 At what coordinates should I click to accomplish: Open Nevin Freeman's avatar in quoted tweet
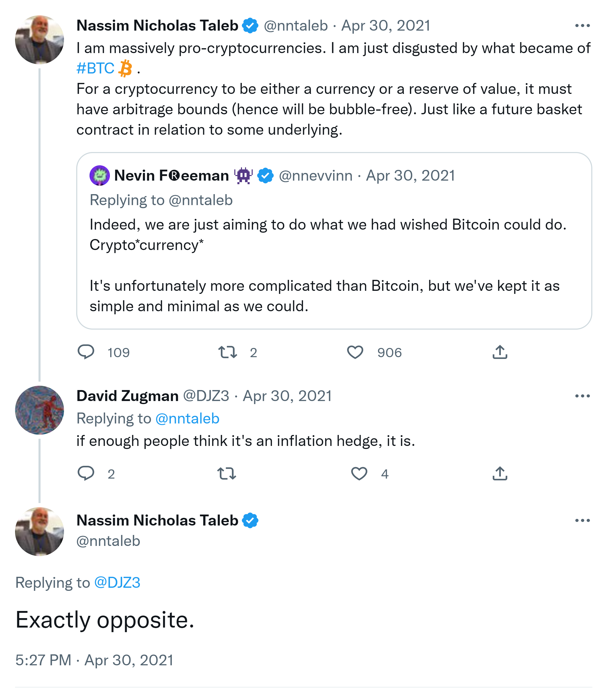pos(99,175)
